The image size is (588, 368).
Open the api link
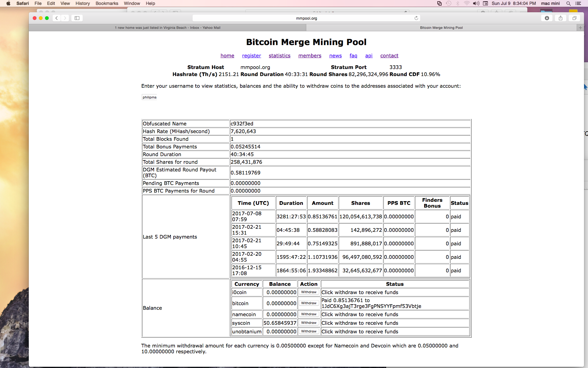(369, 56)
